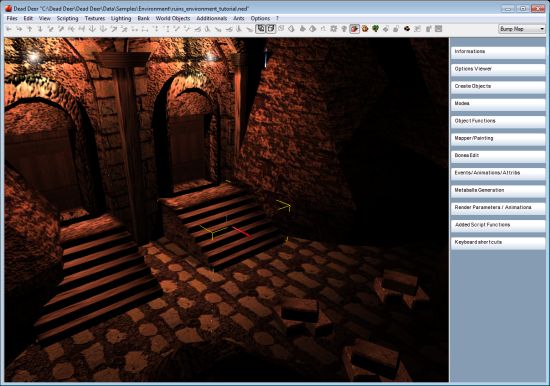Click the Render Parameters / Animations section
The height and width of the screenshot is (386, 550).
498,208
